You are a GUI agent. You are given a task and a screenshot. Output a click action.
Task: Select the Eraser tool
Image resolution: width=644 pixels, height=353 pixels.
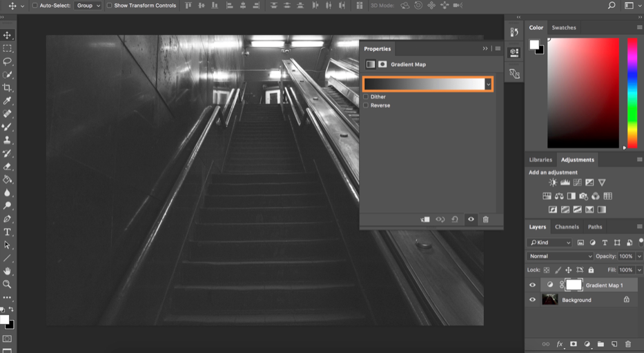coord(7,166)
